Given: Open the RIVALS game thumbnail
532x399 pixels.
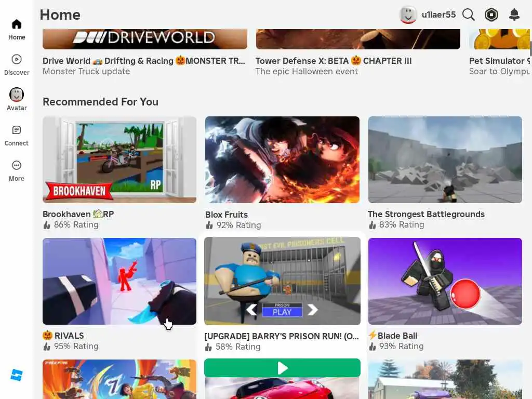Looking at the screenshot, I should click(119, 281).
